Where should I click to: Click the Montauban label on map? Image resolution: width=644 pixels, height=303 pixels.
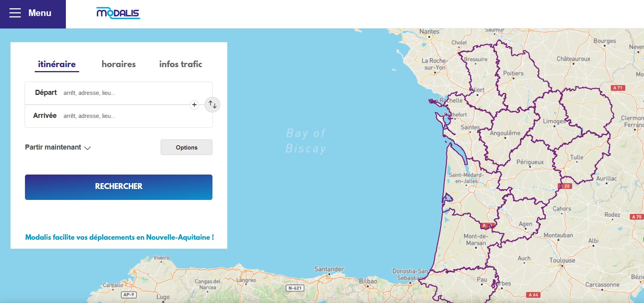tap(558, 235)
